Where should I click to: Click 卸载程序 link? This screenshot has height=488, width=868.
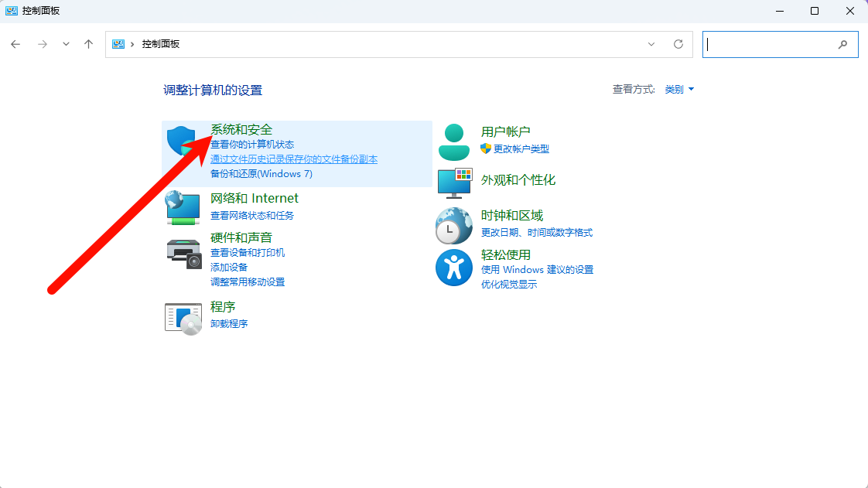coord(229,324)
